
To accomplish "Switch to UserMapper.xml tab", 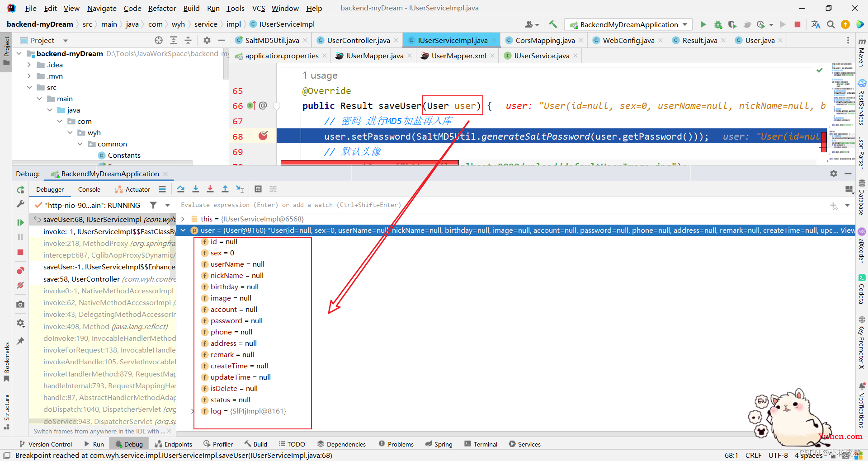I will point(458,56).
